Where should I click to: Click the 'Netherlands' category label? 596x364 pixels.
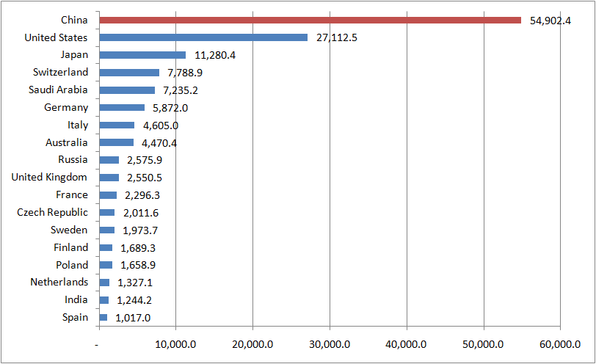[x=59, y=282]
